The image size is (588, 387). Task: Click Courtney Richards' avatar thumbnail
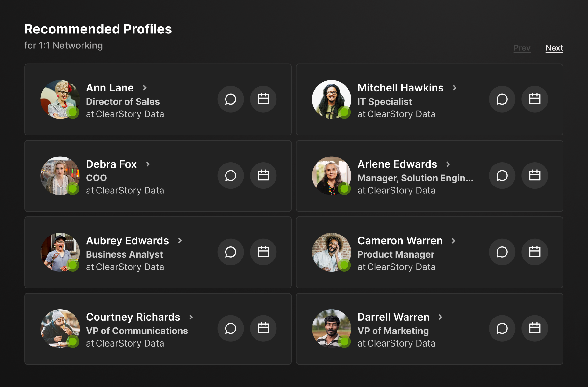60,328
